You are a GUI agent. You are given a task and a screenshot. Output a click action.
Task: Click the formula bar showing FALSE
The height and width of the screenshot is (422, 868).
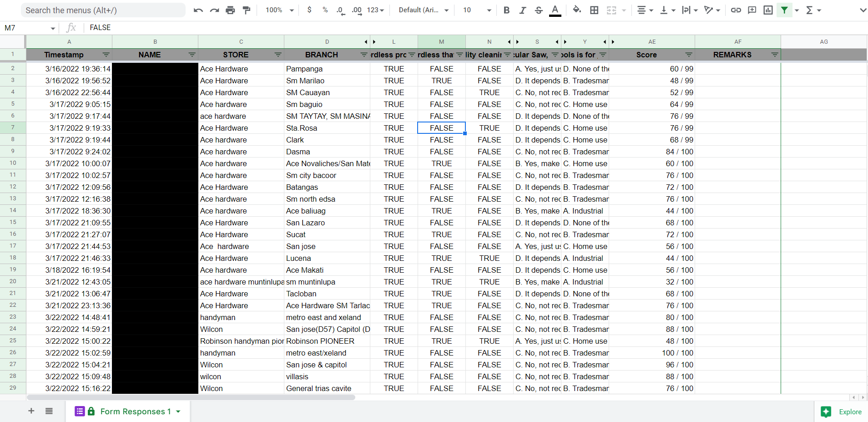tap(477, 28)
